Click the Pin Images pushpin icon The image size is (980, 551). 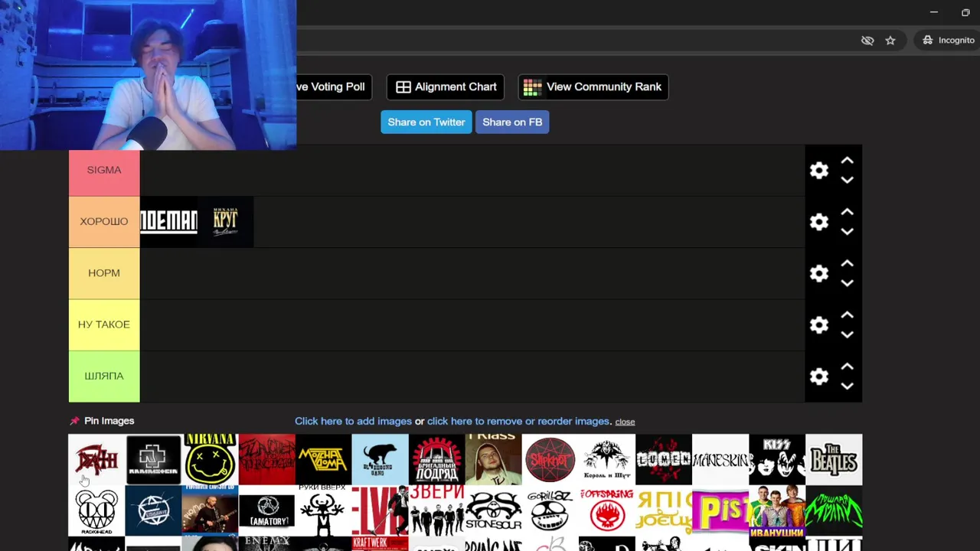(74, 421)
